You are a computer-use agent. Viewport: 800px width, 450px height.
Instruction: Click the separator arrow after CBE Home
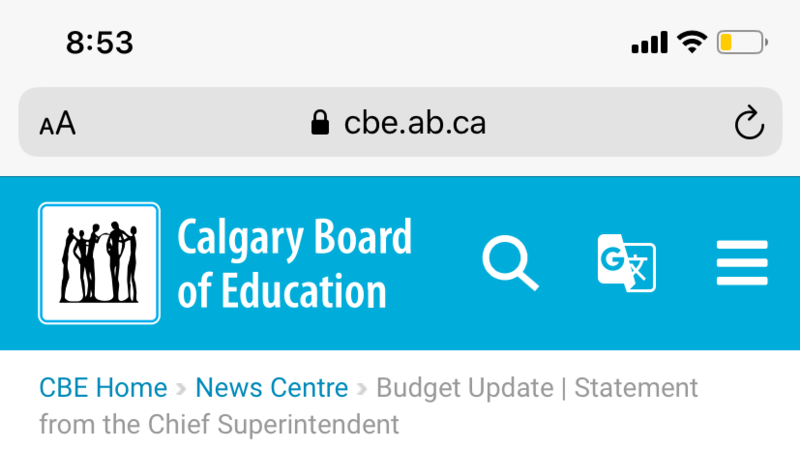181,388
